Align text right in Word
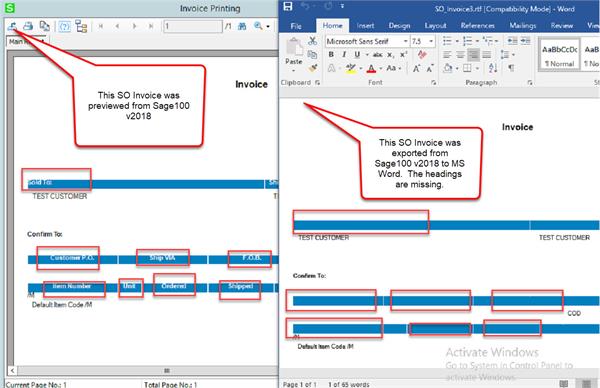This screenshot has height=388, width=600. [473, 55]
